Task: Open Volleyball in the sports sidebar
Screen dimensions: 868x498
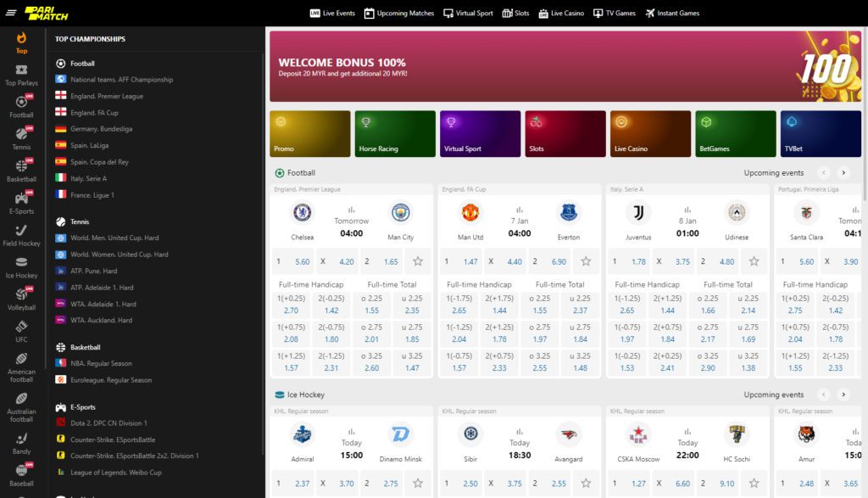Action: pos(21,299)
